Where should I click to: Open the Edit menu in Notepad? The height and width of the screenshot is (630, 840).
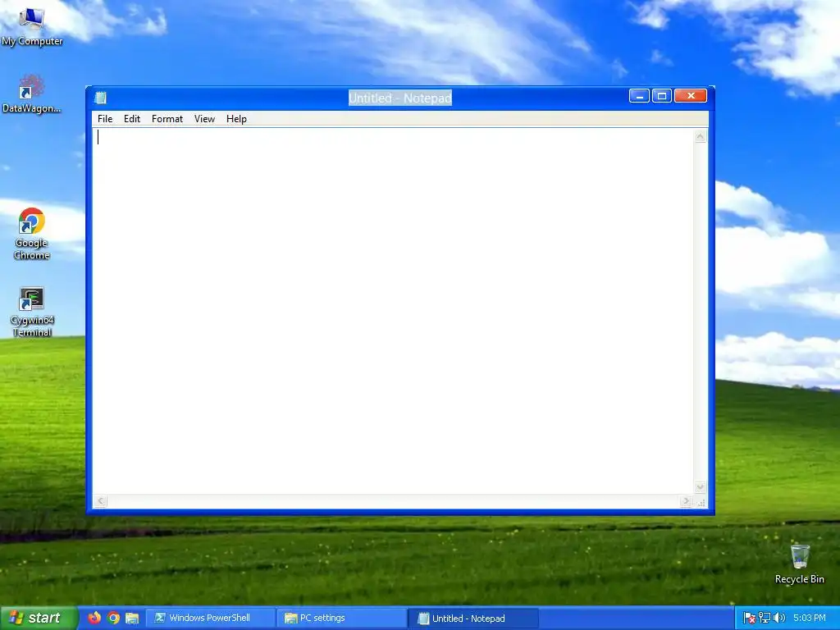(132, 119)
